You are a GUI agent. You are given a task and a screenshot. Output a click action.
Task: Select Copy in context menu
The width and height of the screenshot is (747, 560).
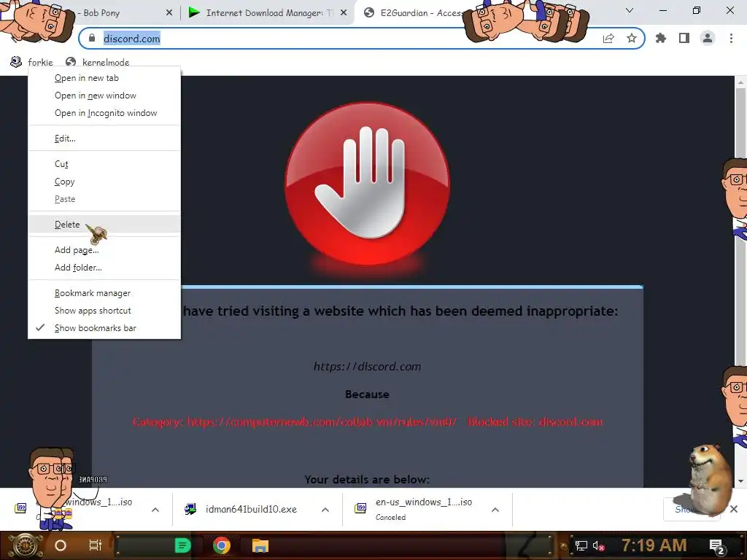pos(104,182)
